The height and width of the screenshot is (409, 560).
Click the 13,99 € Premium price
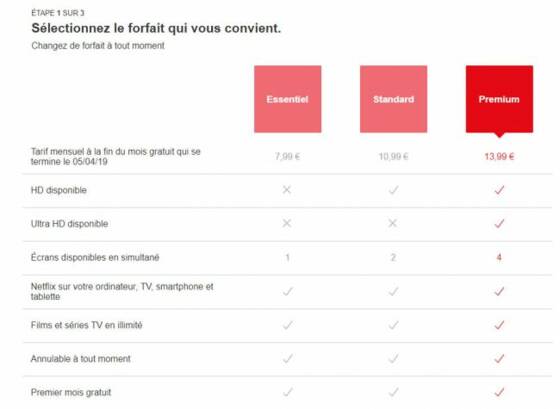coord(499,156)
